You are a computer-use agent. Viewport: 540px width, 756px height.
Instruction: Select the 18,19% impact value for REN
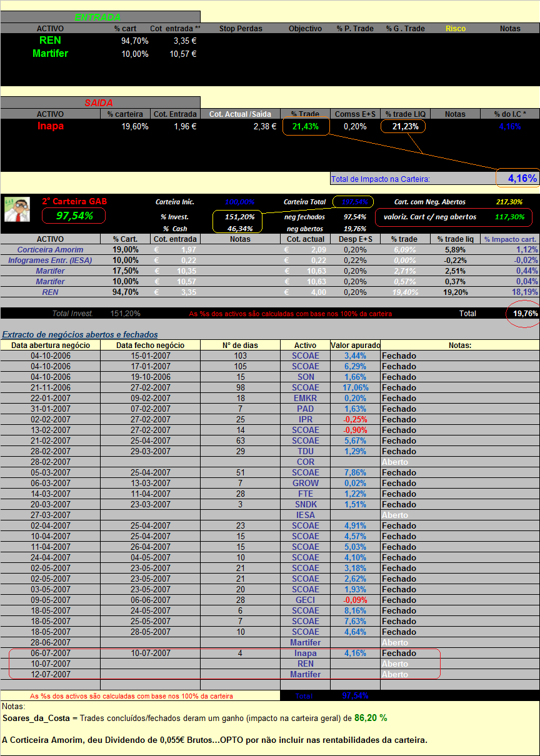525,292
